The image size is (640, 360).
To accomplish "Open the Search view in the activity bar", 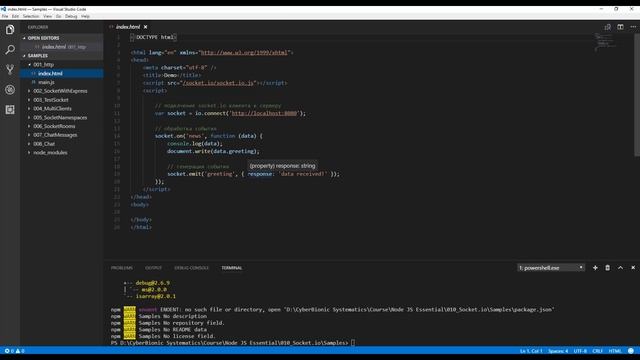I will (x=10, y=50).
